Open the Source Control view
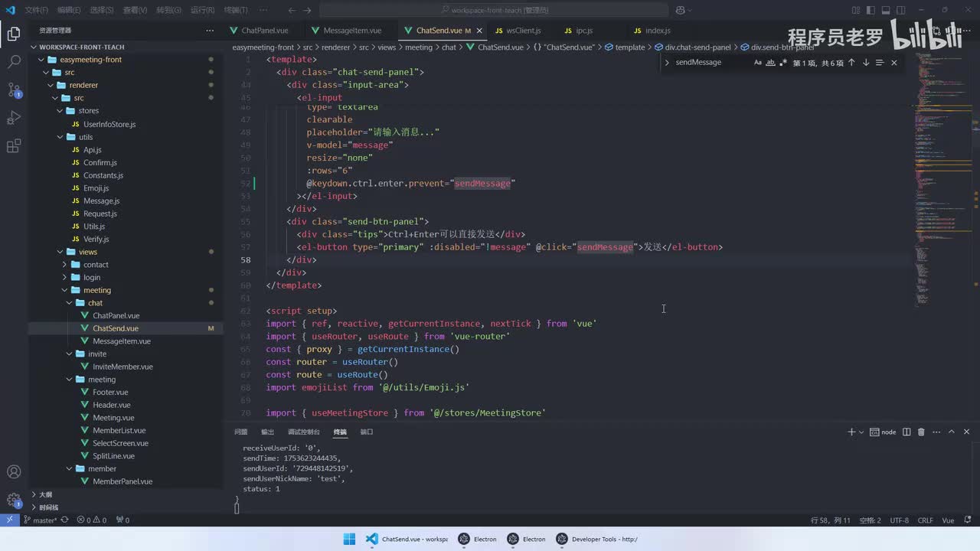Image resolution: width=980 pixels, height=551 pixels. click(14, 90)
